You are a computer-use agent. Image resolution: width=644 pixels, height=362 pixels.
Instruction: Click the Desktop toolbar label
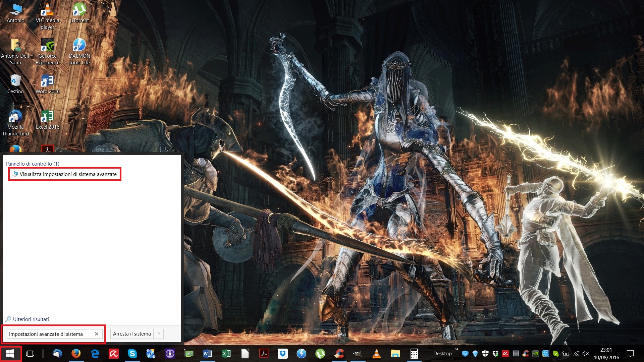(x=442, y=354)
